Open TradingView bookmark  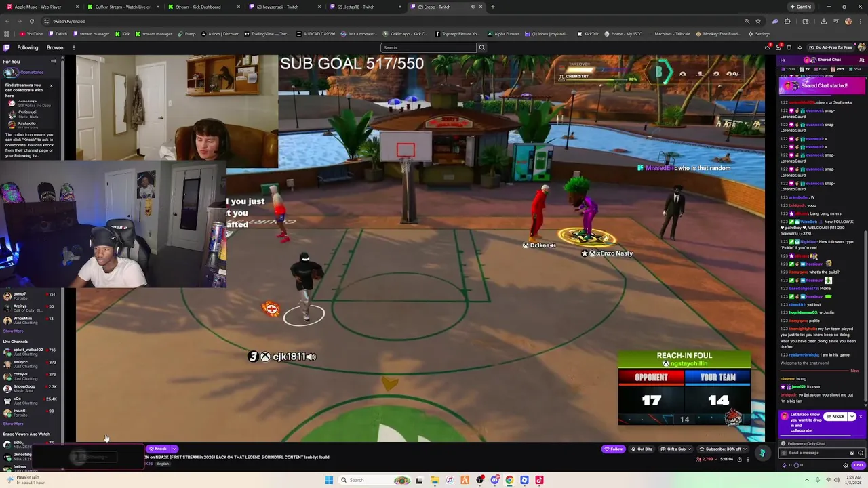pyautogui.click(x=267, y=34)
